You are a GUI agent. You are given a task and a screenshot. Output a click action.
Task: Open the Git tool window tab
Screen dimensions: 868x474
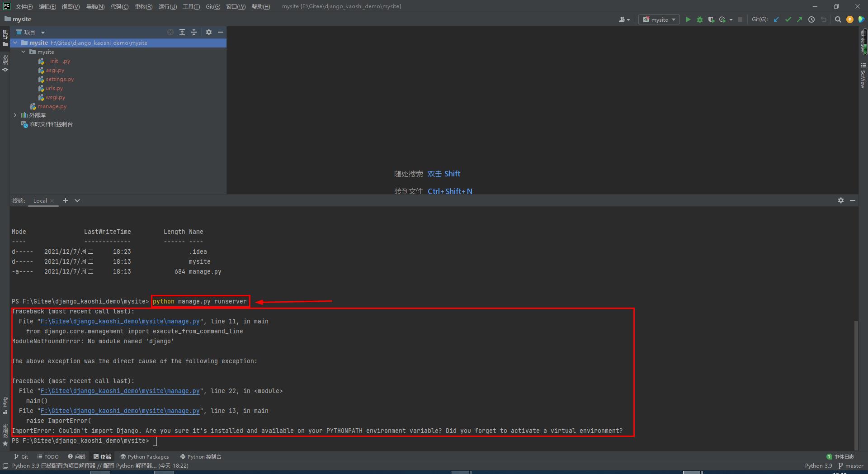[x=21, y=457]
